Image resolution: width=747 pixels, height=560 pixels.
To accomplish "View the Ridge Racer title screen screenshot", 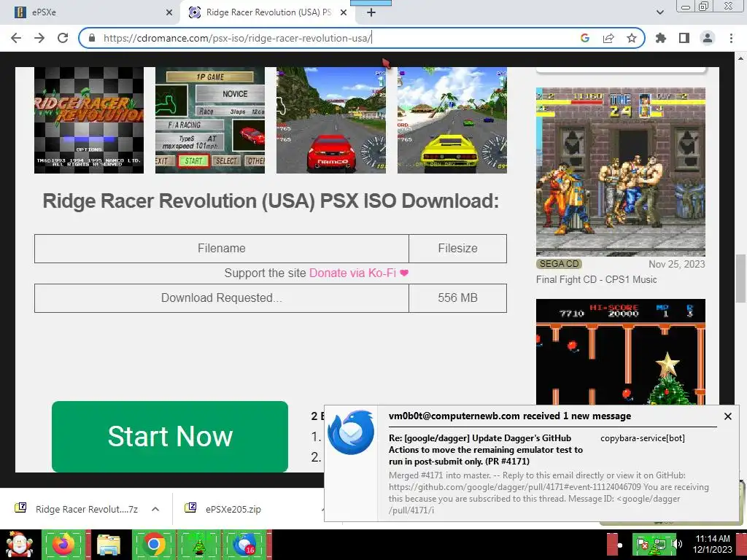I will pos(89,120).
